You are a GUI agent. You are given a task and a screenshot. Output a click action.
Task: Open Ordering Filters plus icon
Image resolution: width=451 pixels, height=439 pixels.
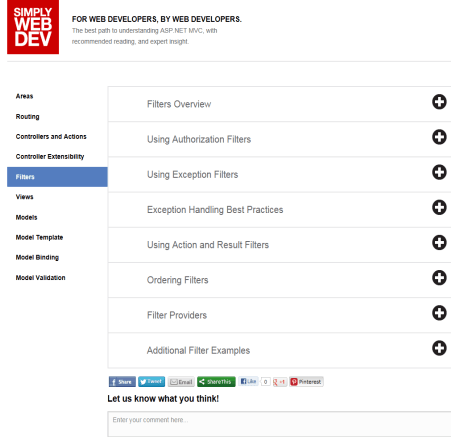pyautogui.click(x=439, y=278)
